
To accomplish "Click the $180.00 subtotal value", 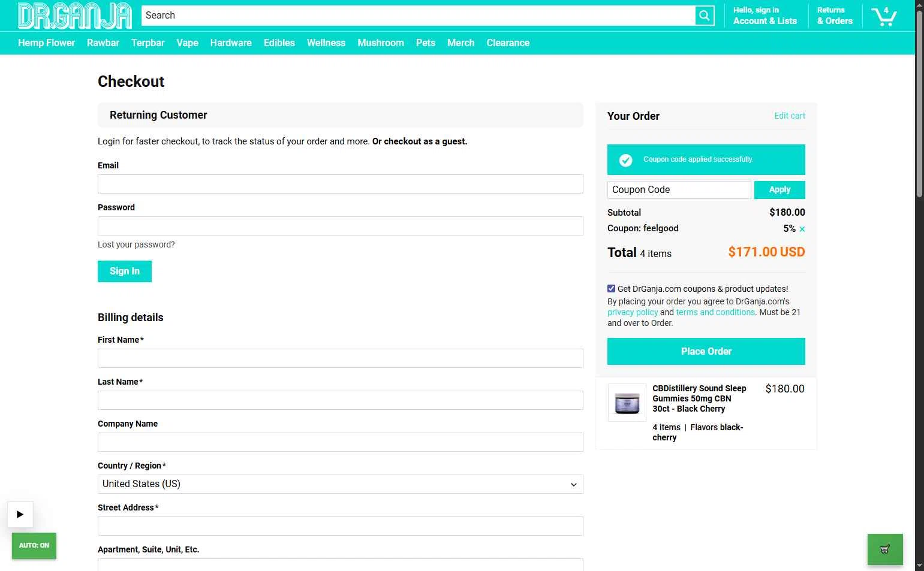I will click(787, 213).
